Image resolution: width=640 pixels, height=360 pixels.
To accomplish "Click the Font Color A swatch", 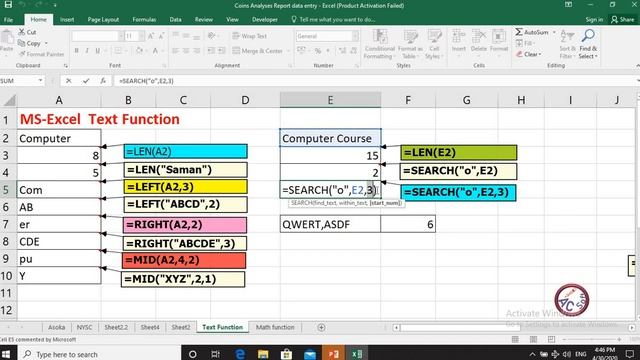I will pos(156,51).
